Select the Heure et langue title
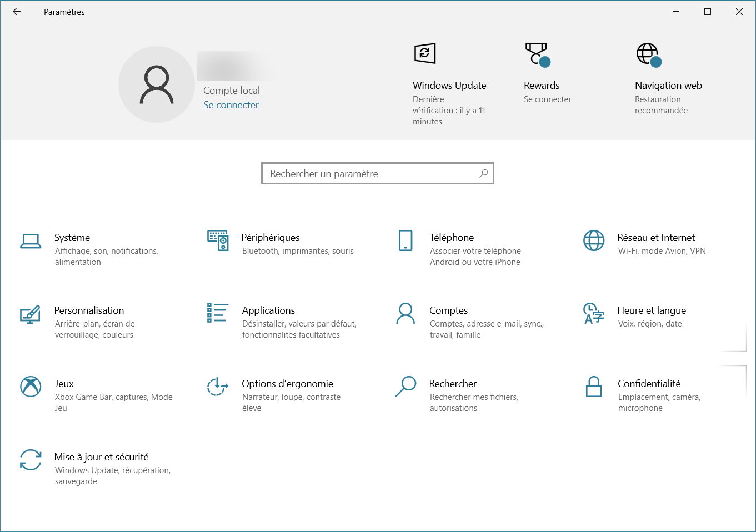 pyautogui.click(x=652, y=310)
